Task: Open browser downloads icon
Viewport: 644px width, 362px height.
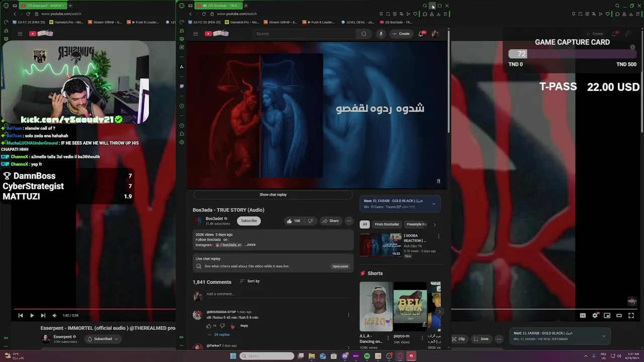Action: [x=438, y=14]
